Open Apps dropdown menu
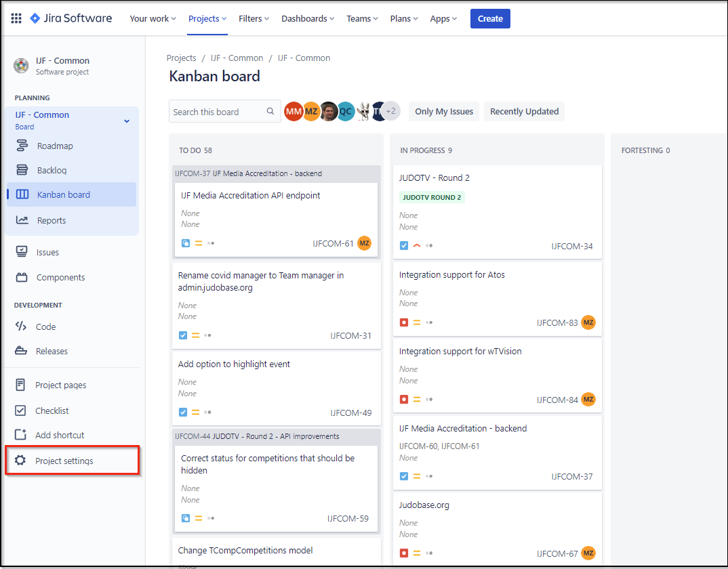Image resolution: width=728 pixels, height=569 pixels. pos(443,18)
